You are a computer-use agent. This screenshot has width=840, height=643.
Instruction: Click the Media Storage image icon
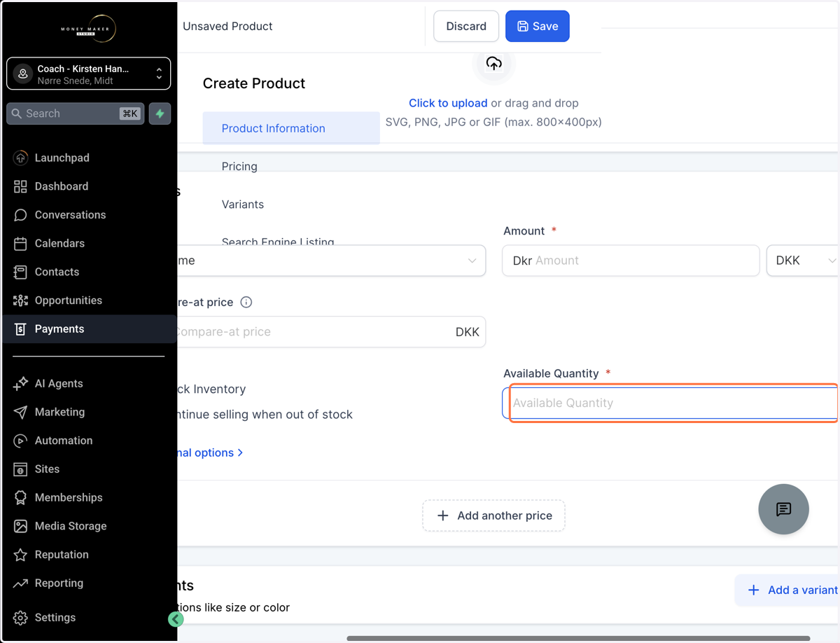click(x=20, y=526)
